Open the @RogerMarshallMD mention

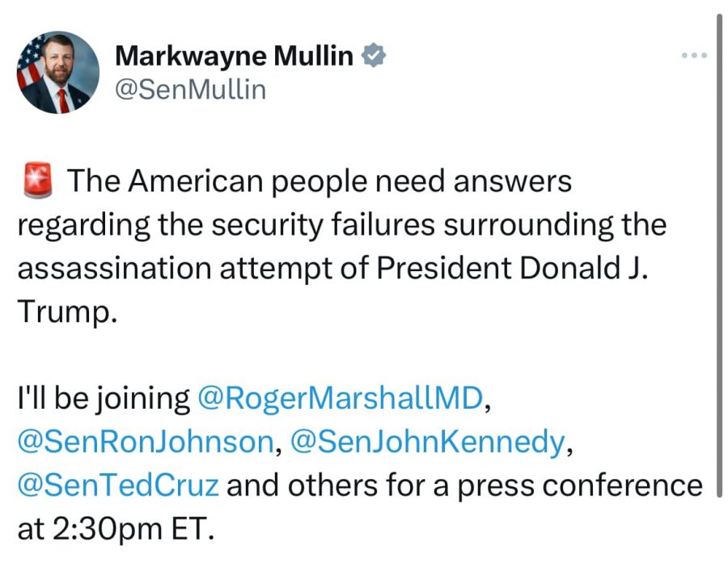click(x=340, y=398)
